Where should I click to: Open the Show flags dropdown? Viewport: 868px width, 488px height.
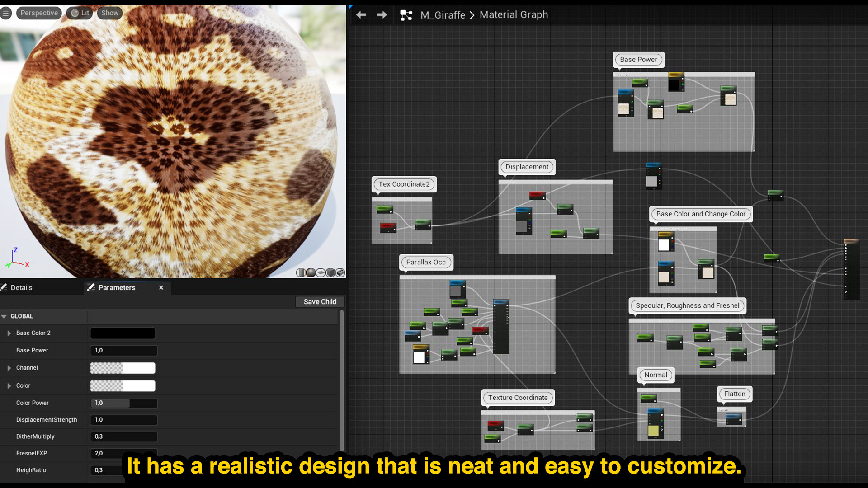coord(109,13)
